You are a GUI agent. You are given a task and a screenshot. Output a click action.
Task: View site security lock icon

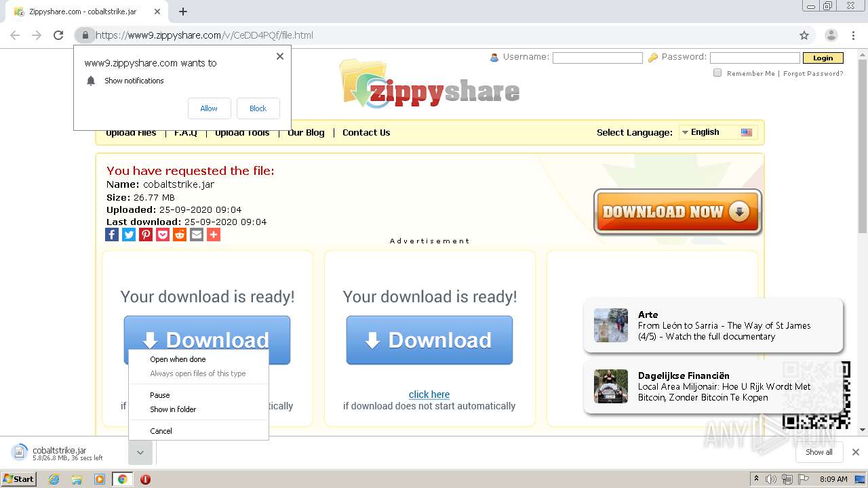coord(85,35)
